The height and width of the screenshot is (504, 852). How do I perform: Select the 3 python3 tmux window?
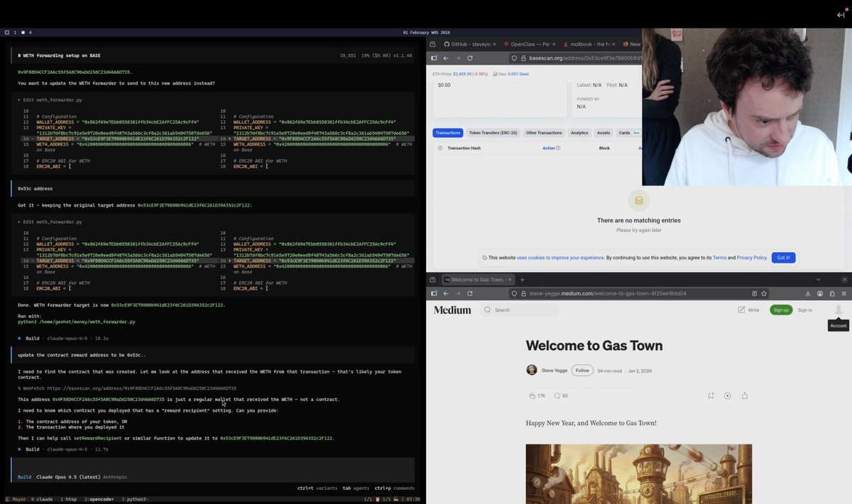point(135,500)
